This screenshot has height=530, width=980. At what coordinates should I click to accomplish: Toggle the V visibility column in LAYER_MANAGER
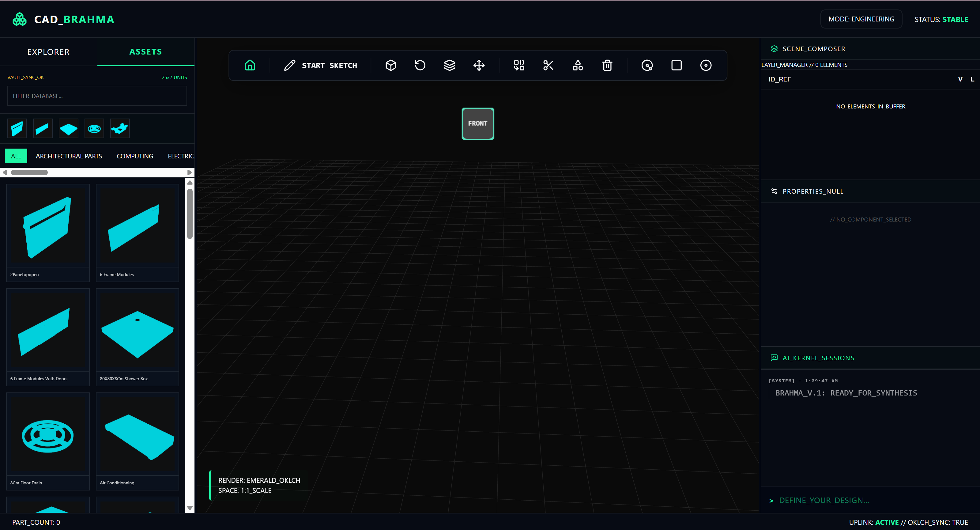coord(960,79)
